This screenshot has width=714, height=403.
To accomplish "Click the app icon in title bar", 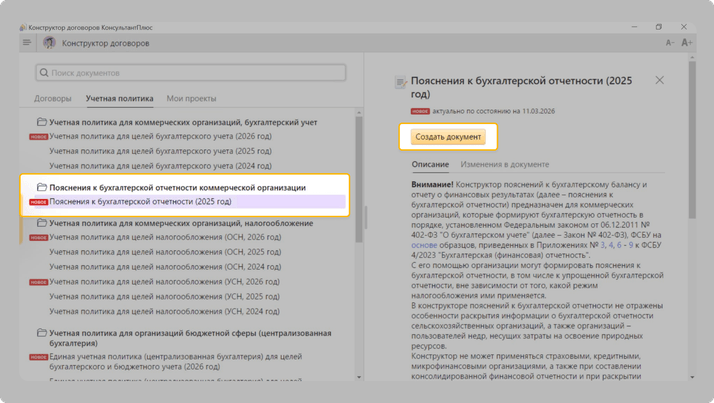I will tap(23, 27).
